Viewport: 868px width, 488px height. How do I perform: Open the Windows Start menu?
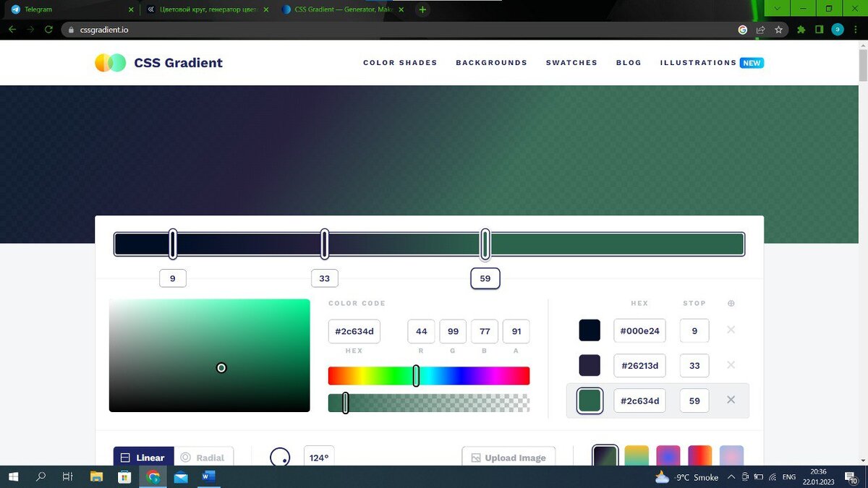[14, 477]
